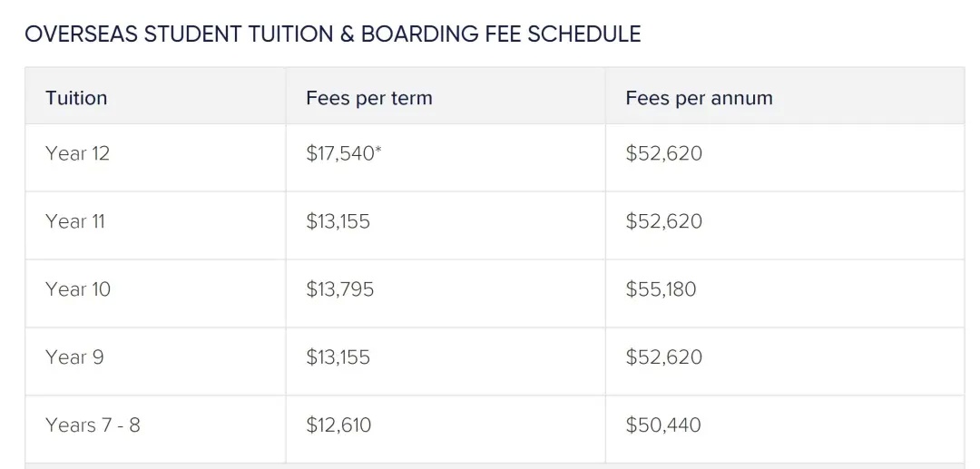980x469 pixels.
Task: Click the $12,610 per term fee
Action: (x=338, y=425)
